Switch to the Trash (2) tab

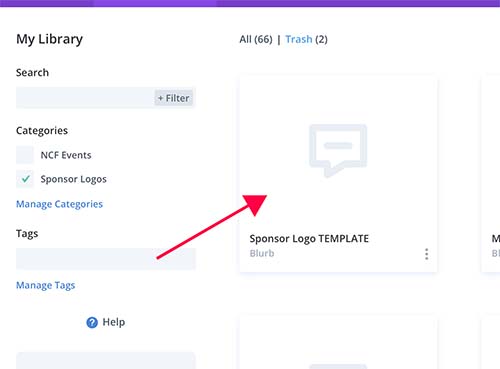(x=306, y=39)
